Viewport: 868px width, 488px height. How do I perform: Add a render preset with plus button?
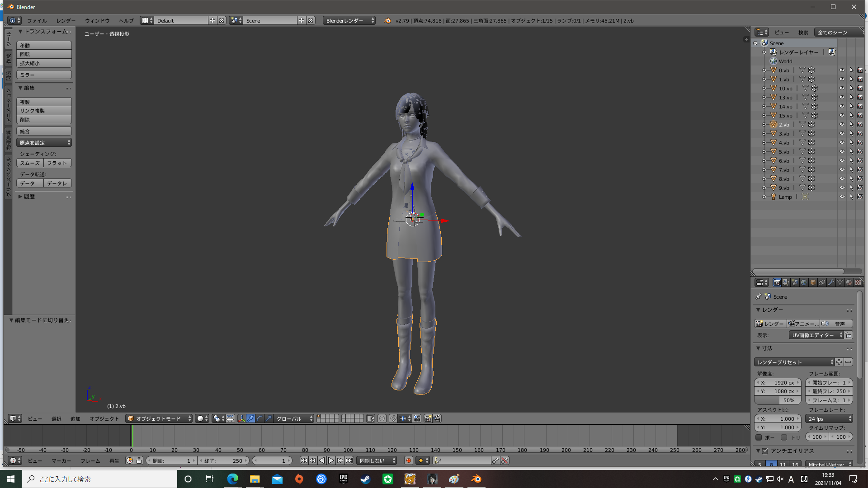coord(839,362)
